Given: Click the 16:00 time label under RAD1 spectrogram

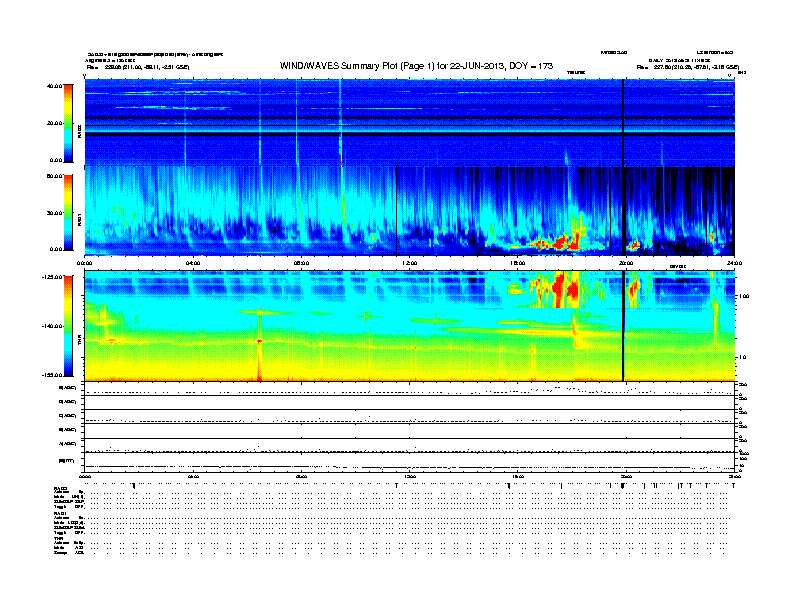Looking at the screenshot, I should coord(518,263).
